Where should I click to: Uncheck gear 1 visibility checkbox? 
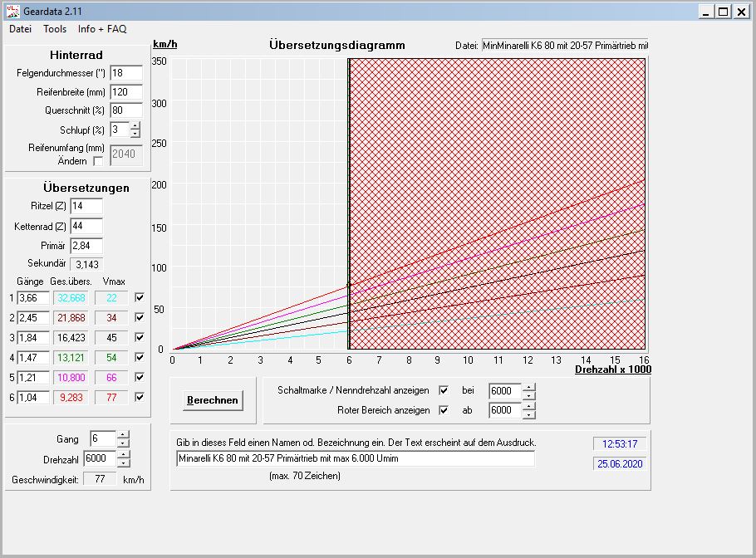coord(140,298)
